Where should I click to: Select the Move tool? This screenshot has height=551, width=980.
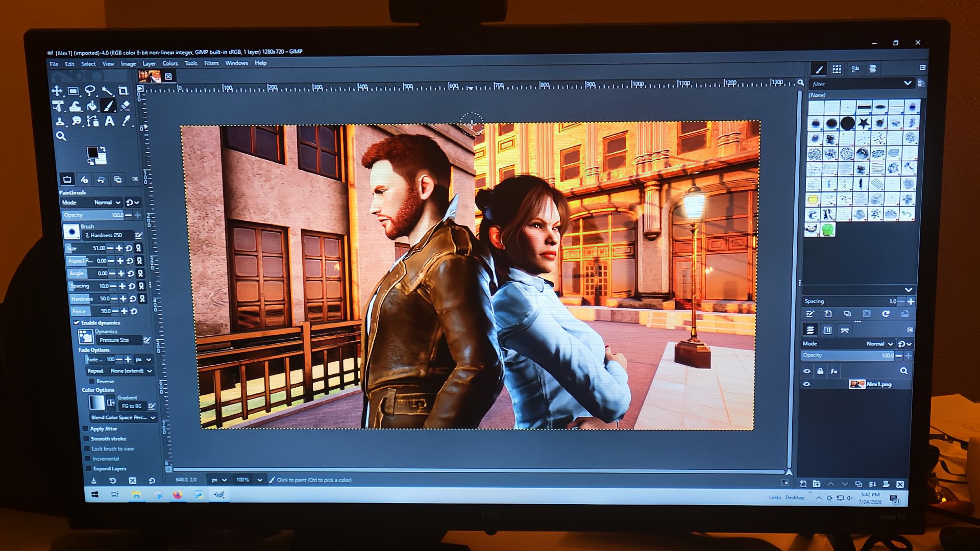(57, 91)
